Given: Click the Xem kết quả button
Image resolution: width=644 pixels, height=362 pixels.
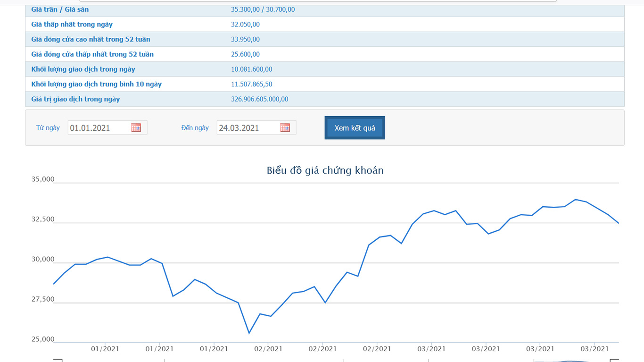Looking at the screenshot, I should [355, 128].
